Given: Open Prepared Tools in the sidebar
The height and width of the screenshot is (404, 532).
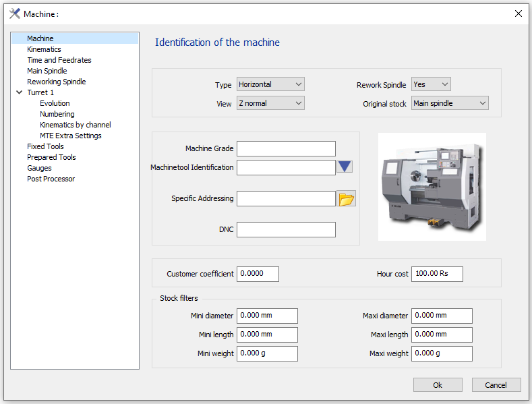Looking at the screenshot, I should pos(51,157).
